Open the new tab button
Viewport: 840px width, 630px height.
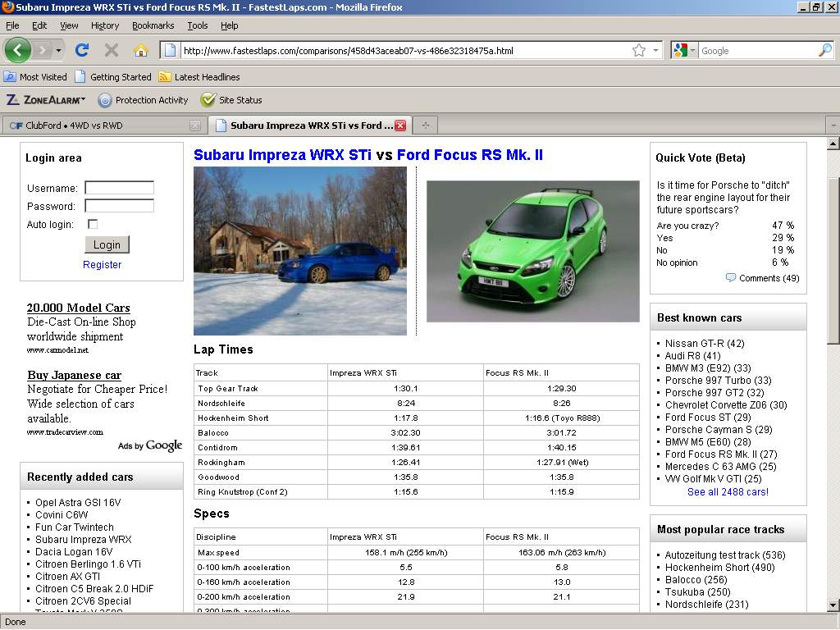(425, 126)
